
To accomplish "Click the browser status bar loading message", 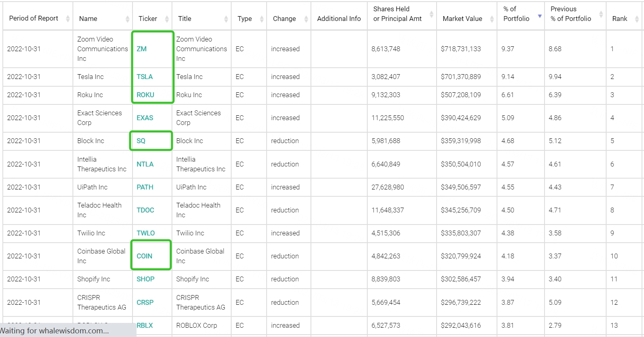I will [54, 331].
